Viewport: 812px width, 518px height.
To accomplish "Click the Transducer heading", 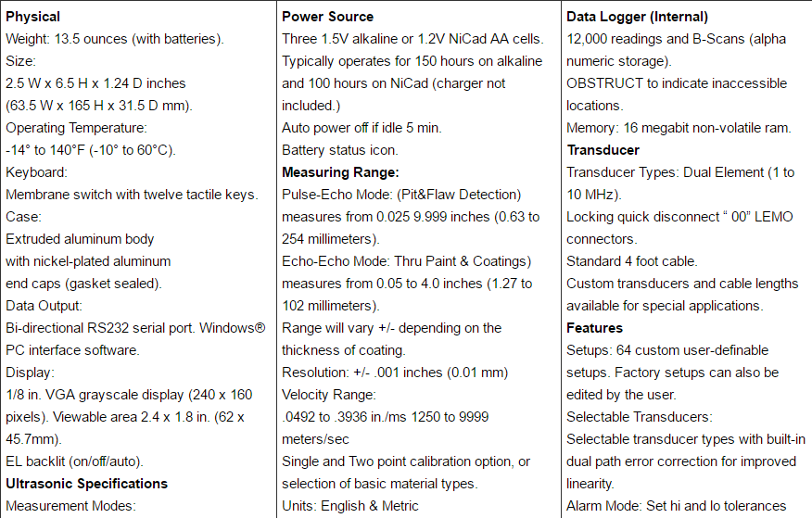I will [x=603, y=150].
